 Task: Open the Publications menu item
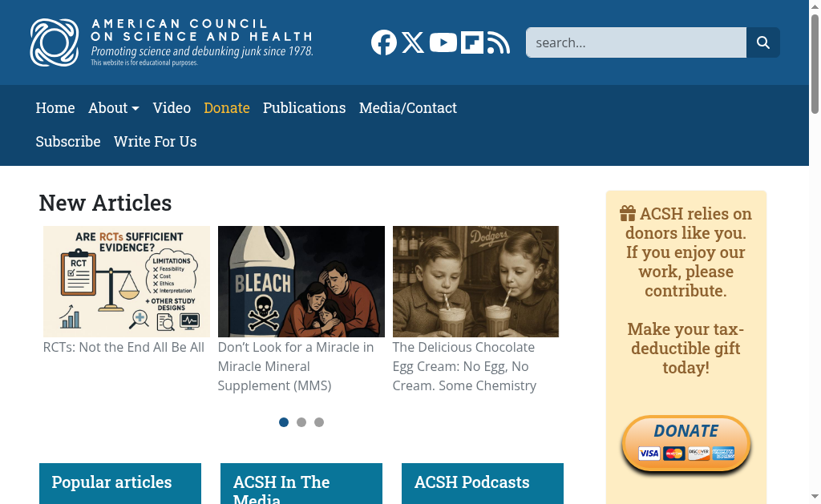click(x=304, y=108)
